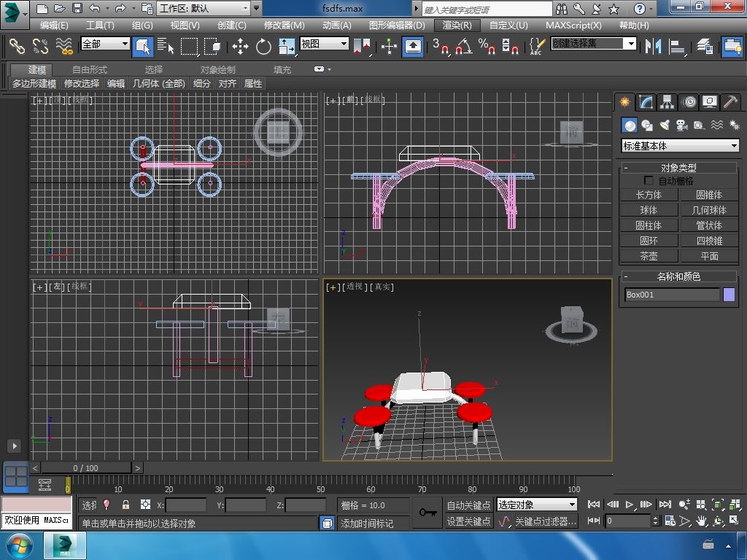Image resolution: width=747 pixels, height=560 pixels.
Task: Click the Mirror tool icon
Action: 652,47
